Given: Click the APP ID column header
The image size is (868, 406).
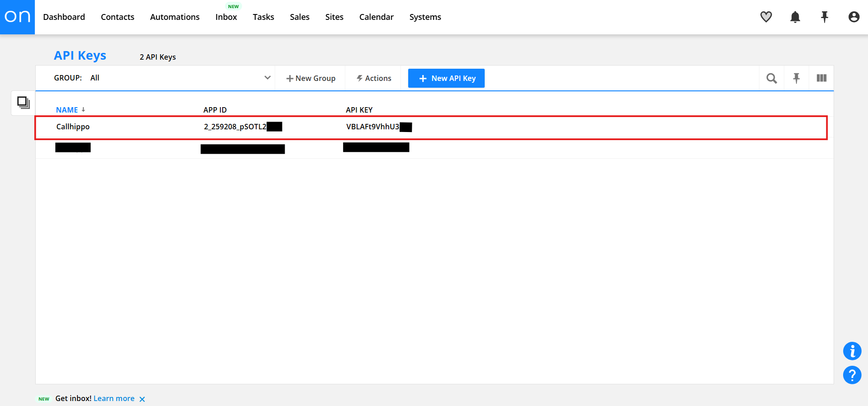Looking at the screenshot, I should point(215,110).
